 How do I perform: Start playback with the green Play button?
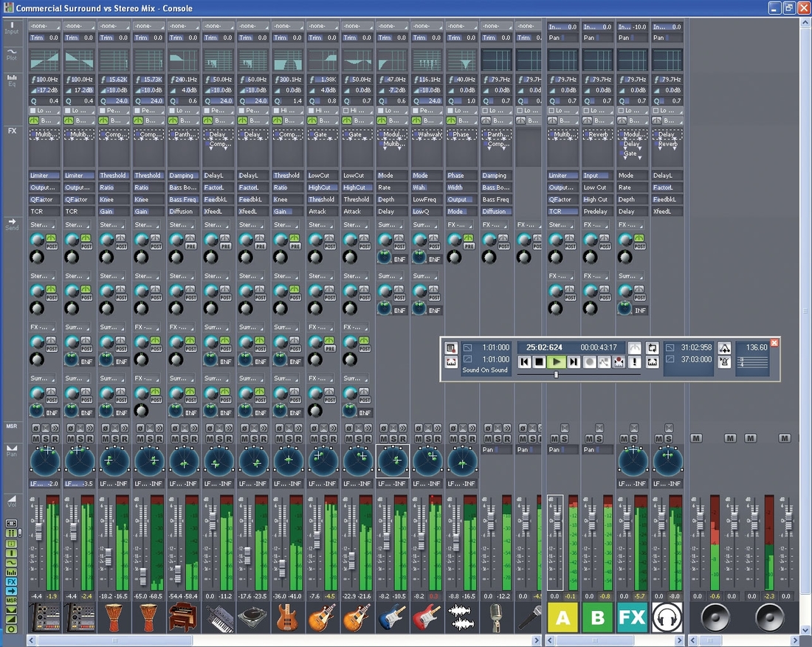[556, 361]
